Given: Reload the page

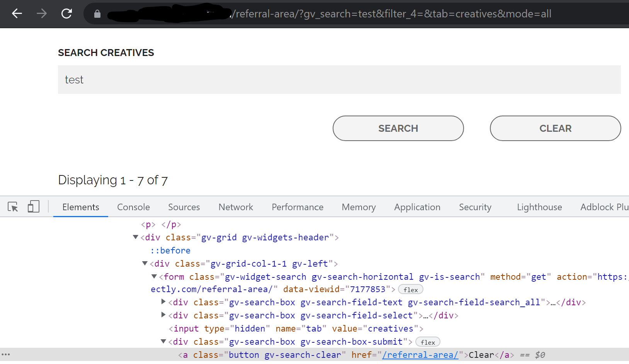Looking at the screenshot, I should 66,14.
